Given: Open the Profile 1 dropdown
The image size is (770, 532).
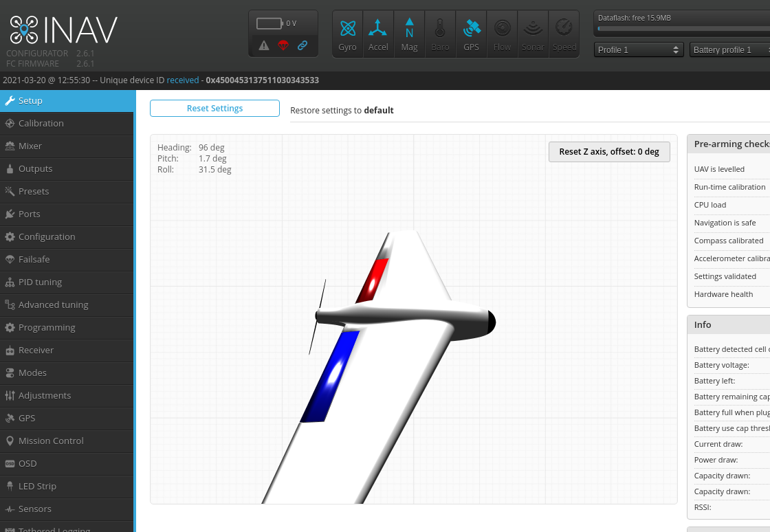Looking at the screenshot, I should 639,49.
